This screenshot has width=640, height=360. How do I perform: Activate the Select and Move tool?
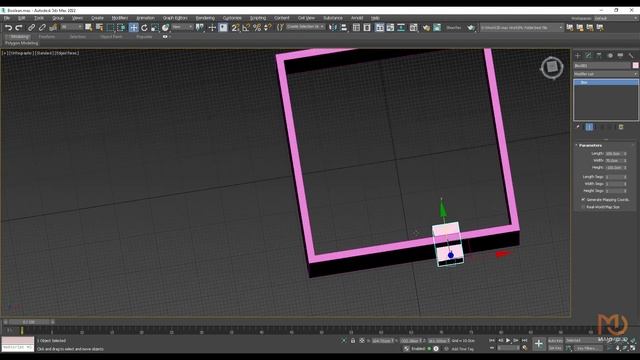[x=133, y=28]
